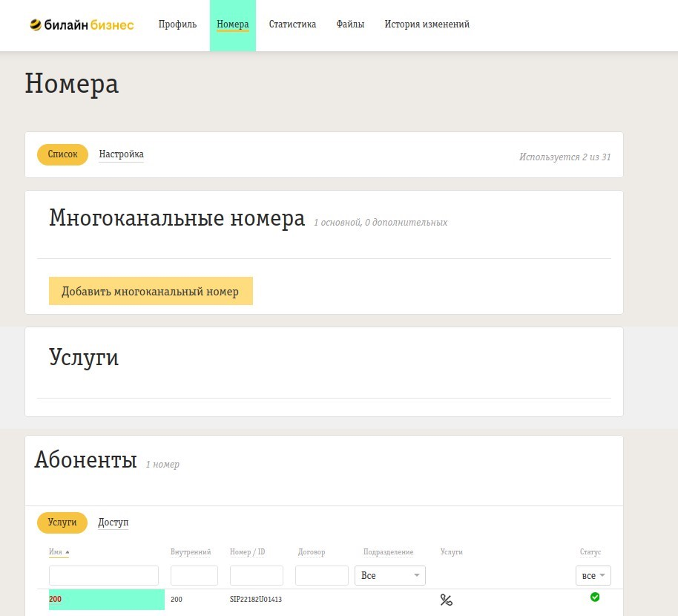The image size is (678, 616).
Task: Focus the Внутренний filter input field
Action: pos(194,576)
